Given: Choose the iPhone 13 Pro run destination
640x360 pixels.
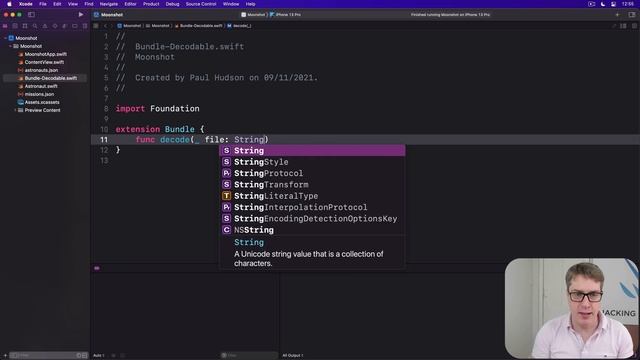Looking at the screenshot, I should (x=285, y=15).
